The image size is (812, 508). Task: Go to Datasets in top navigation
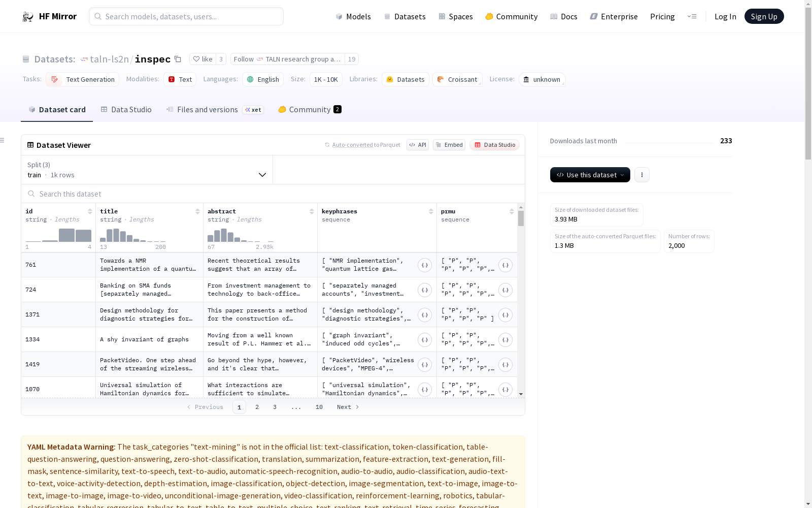404,16
